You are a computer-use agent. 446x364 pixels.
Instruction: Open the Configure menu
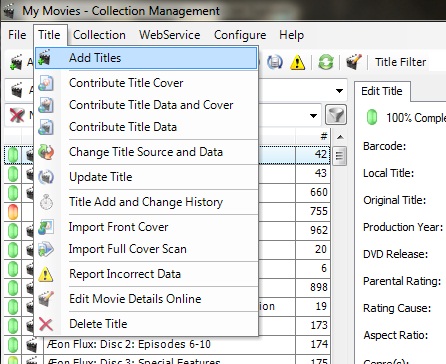(240, 35)
